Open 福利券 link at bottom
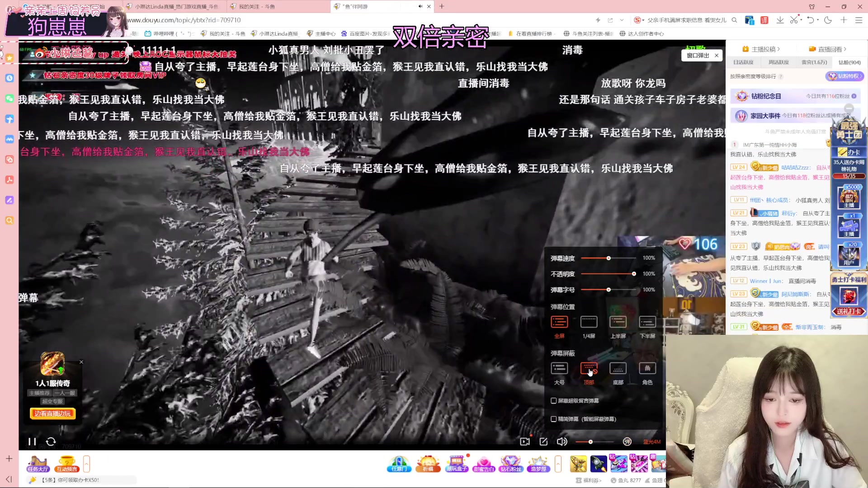This screenshot has width=868, height=488. (x=589, y=480)
